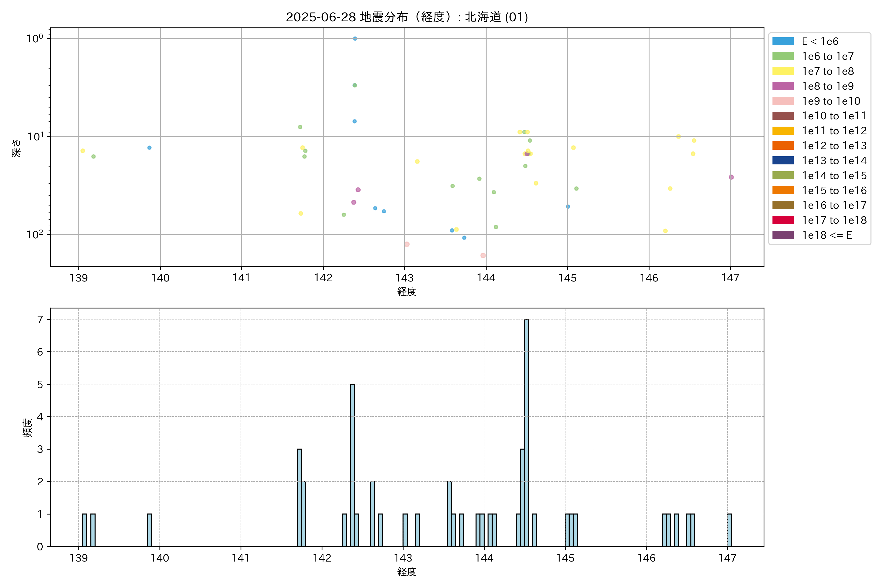Click the pink scatter point near longitude 143
Image resolution: width=882 pixels, height=588 pixels.
coord(406,244)
